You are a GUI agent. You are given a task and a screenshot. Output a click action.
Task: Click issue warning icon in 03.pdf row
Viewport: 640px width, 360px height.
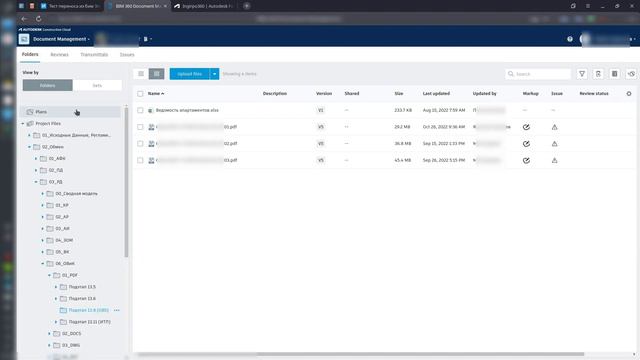pos(554,160)
